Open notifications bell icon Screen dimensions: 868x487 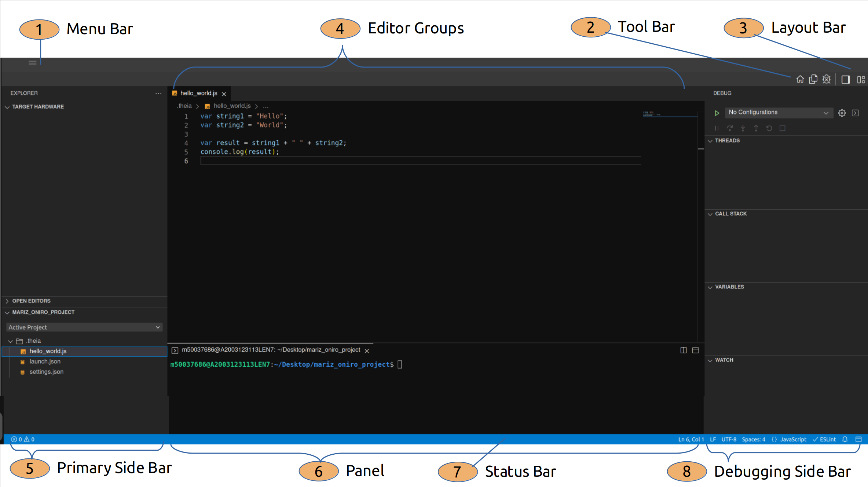[845, 439]
